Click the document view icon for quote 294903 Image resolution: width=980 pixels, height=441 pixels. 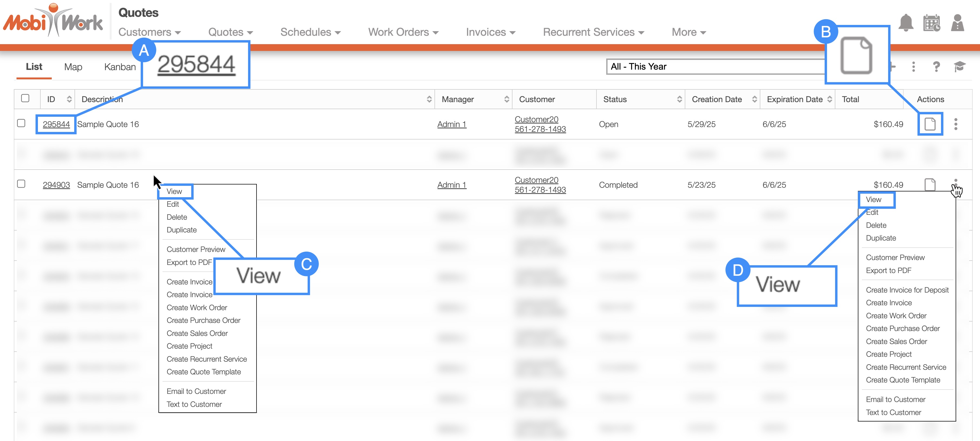[930, 185]
